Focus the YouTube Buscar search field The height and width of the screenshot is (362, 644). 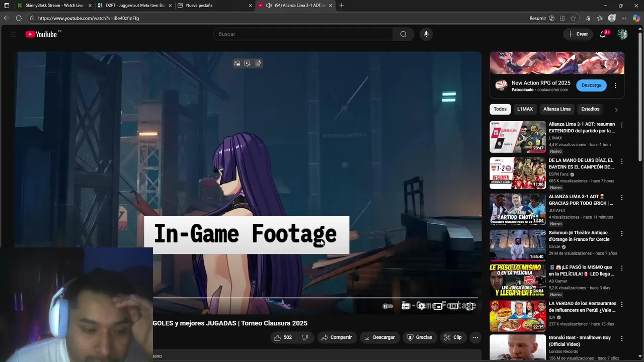303,34
